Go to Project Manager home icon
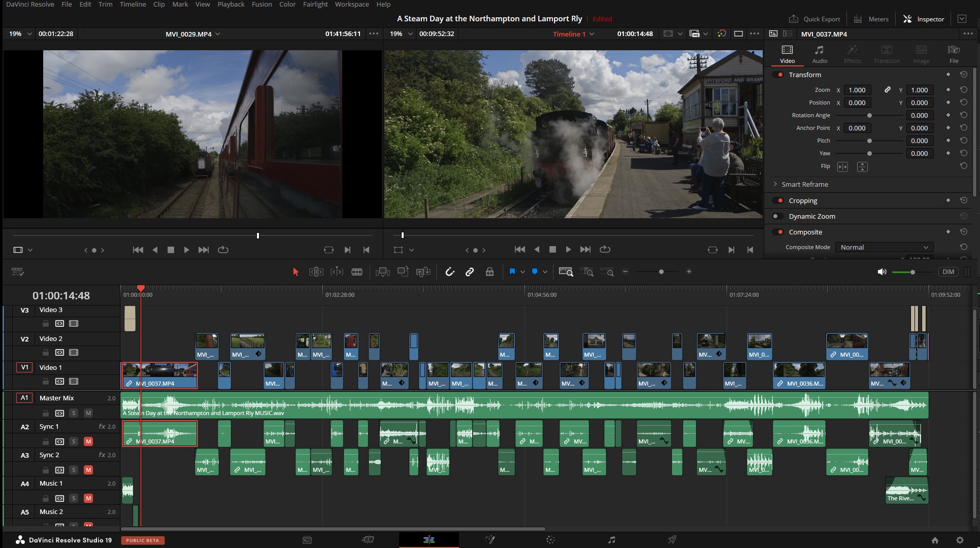The width and height of the screenshot is (980, 548). (935, 540)
